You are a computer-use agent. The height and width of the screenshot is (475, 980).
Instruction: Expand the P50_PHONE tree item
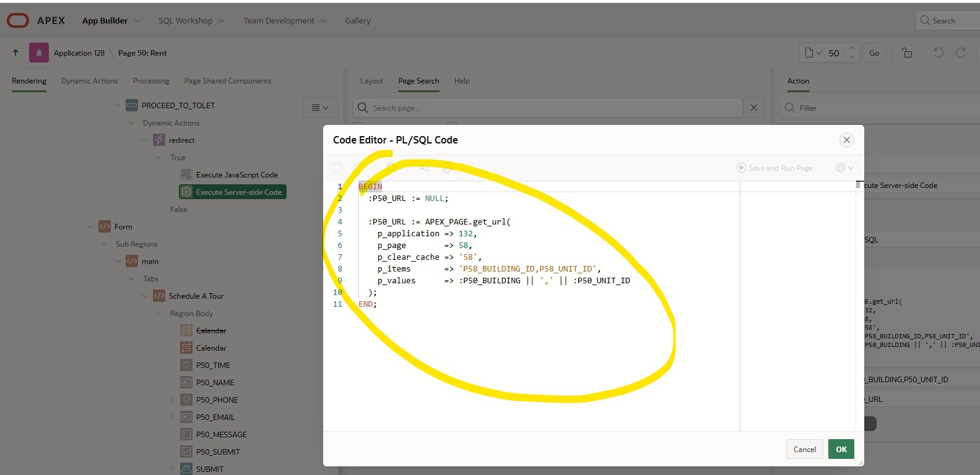[173, 400]
